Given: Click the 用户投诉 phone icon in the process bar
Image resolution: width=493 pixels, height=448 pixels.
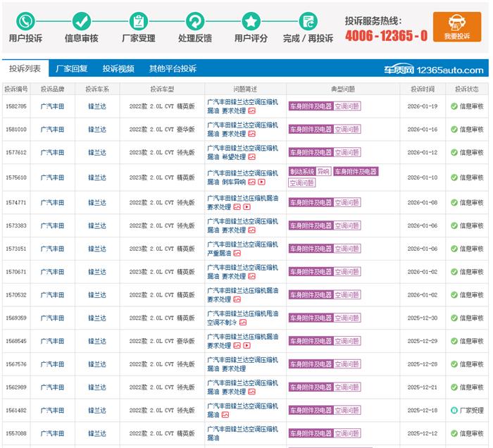Looking at the screenshot, I should 25,21.
